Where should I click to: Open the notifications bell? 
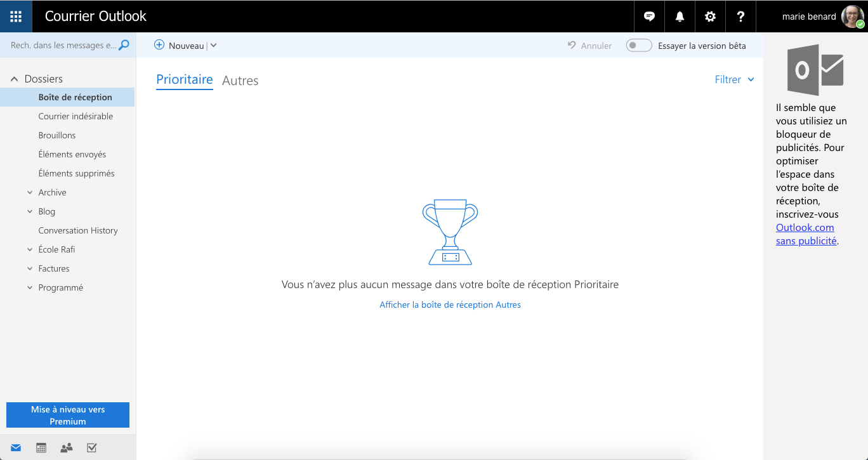coord(680,16)
